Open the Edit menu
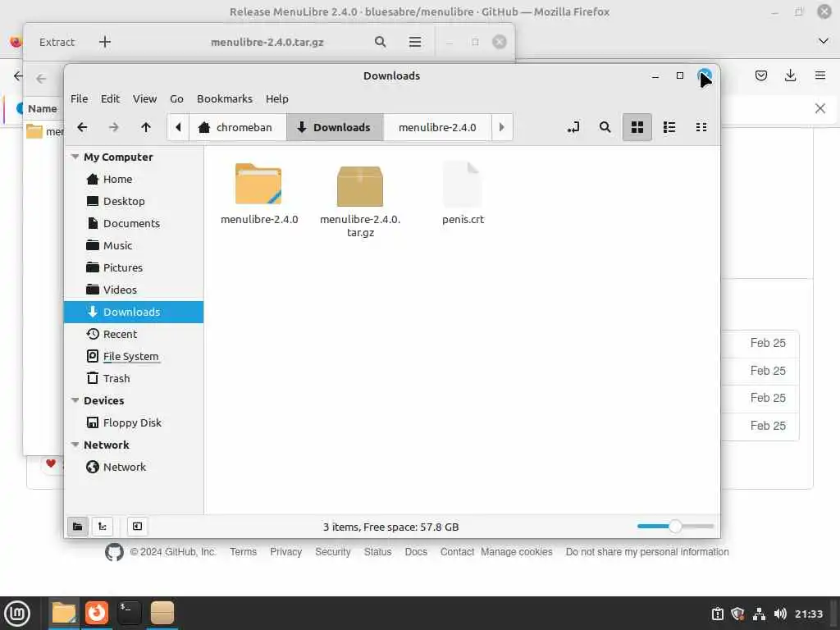Image resolution: width=840 pixels, height=630 pixels. tap(111, 98)
